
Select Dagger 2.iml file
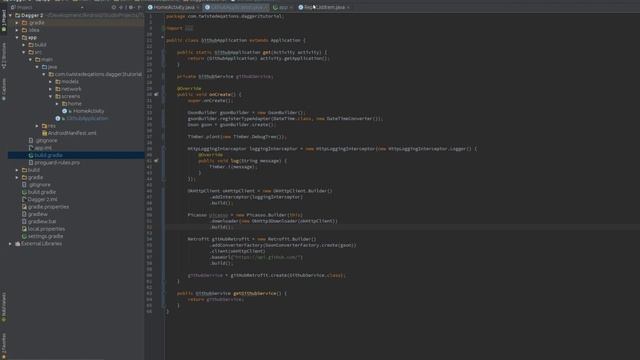click(x=42, y=200)
